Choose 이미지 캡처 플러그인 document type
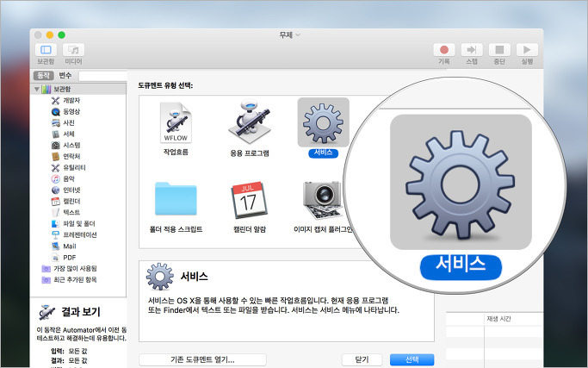 pos(323,207)
